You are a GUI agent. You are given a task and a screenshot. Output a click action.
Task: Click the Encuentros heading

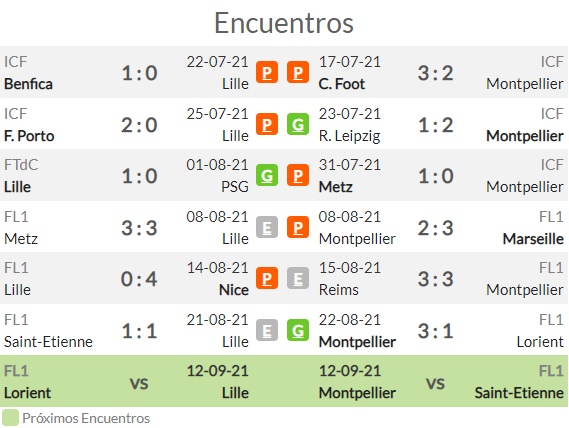click(x=284, y=23)
